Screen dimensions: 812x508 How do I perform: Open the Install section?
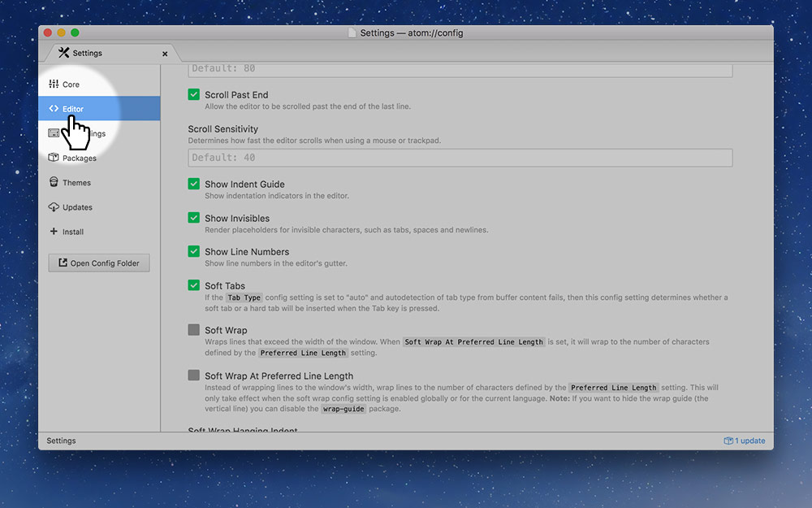point(99,232)
